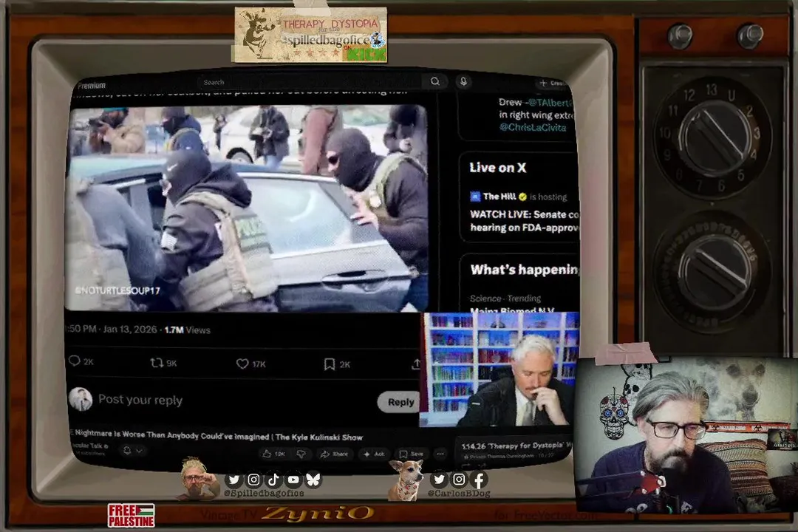Click CarlosBDog Twitter icon

[439, 479]
